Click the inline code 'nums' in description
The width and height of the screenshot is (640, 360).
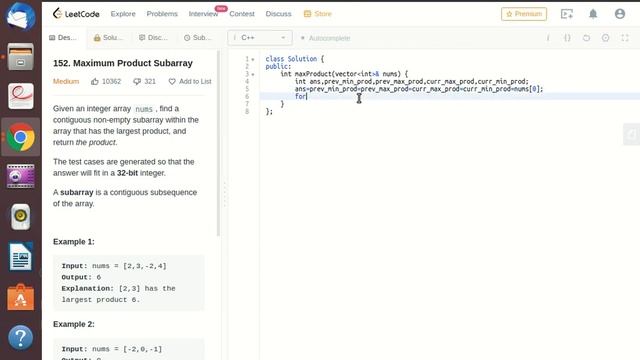coord(144,109)
